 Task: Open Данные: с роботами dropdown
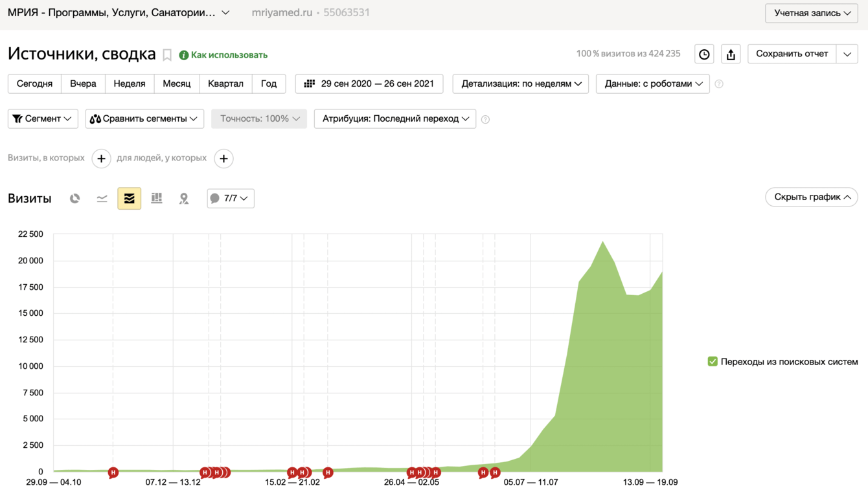point(653,84)
